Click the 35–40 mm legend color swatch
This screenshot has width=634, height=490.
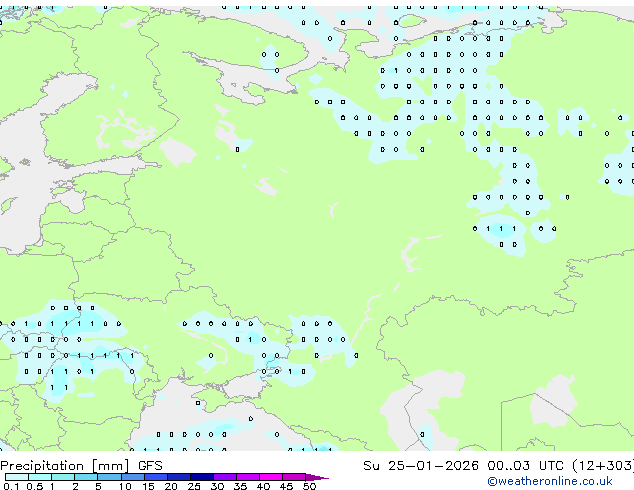(248, 477)
